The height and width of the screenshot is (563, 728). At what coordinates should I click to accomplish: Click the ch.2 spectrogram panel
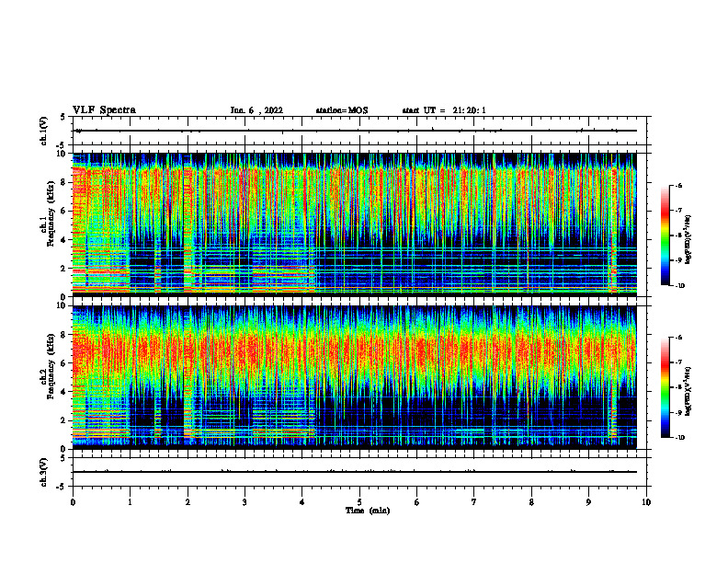(x=354, y=377)
